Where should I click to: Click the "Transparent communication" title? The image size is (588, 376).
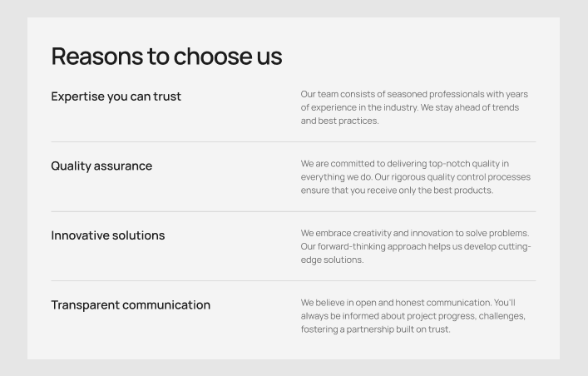(x=131, y=304)
